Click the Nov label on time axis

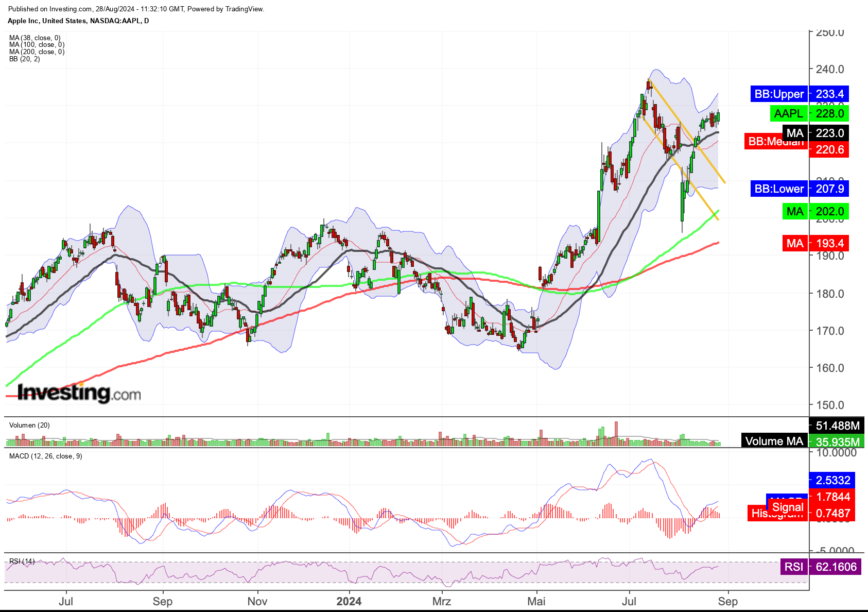(257, 601)
